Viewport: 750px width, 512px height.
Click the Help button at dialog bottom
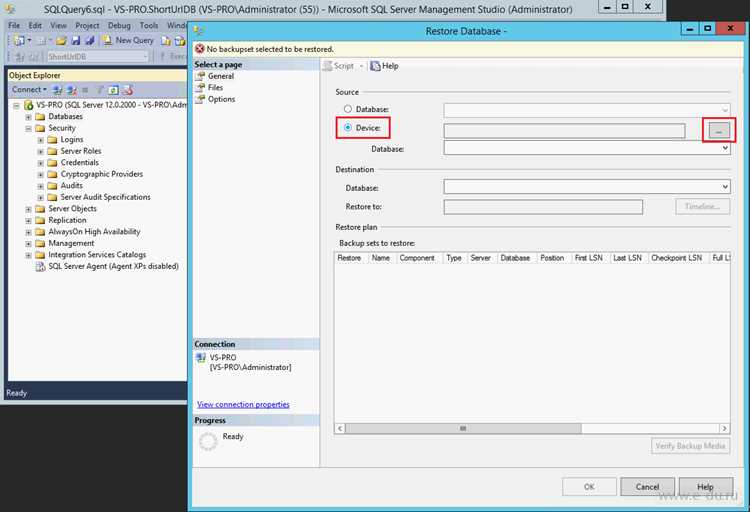(706, 487)
